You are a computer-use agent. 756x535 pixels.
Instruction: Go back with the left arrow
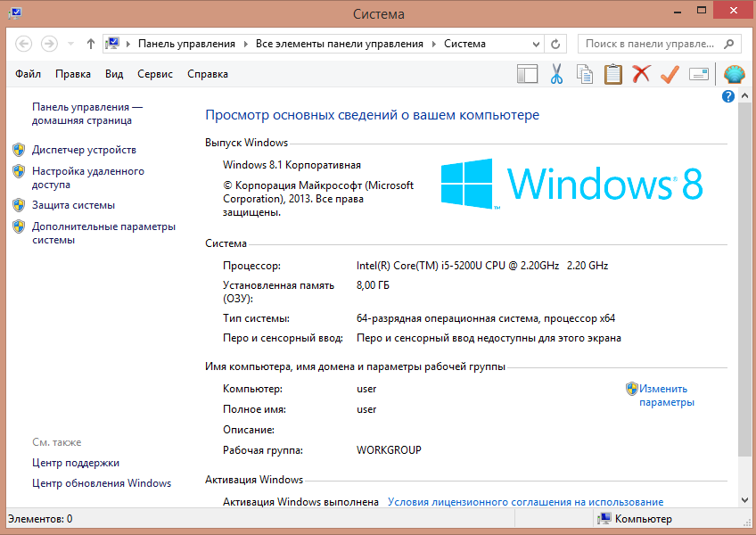point(23,44)
